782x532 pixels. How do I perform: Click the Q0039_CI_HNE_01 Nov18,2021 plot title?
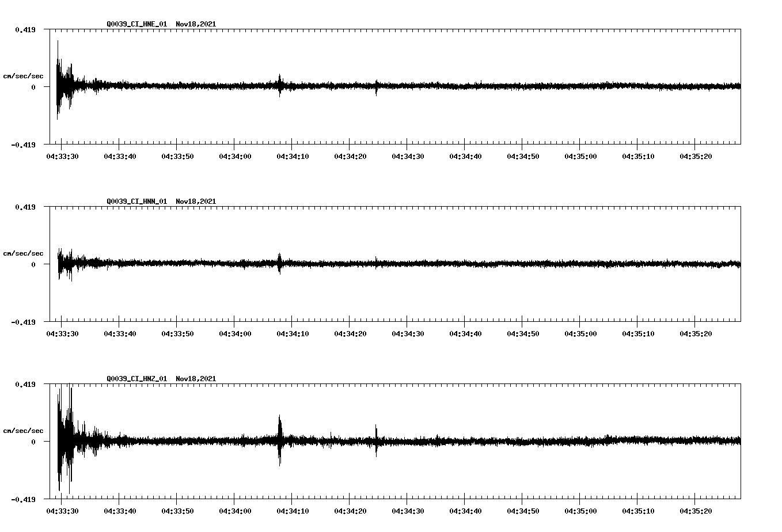[161, 24]
